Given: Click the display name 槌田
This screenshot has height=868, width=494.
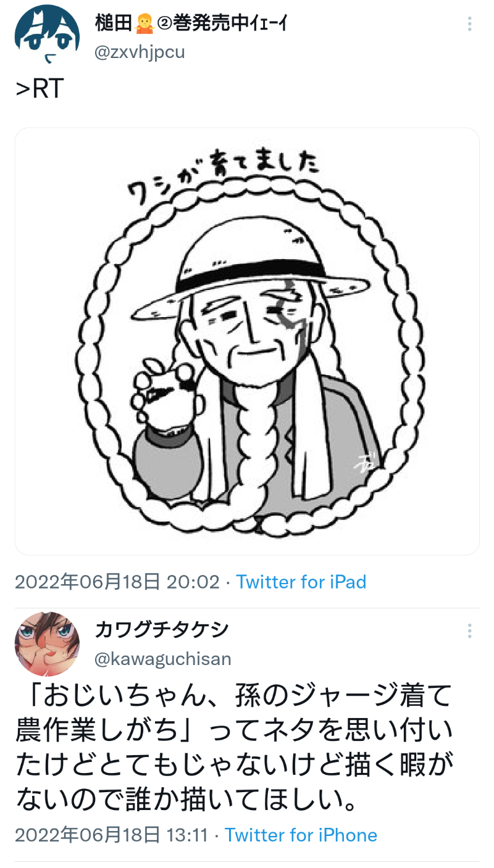Looking at the screenshot, I should 114,24.
